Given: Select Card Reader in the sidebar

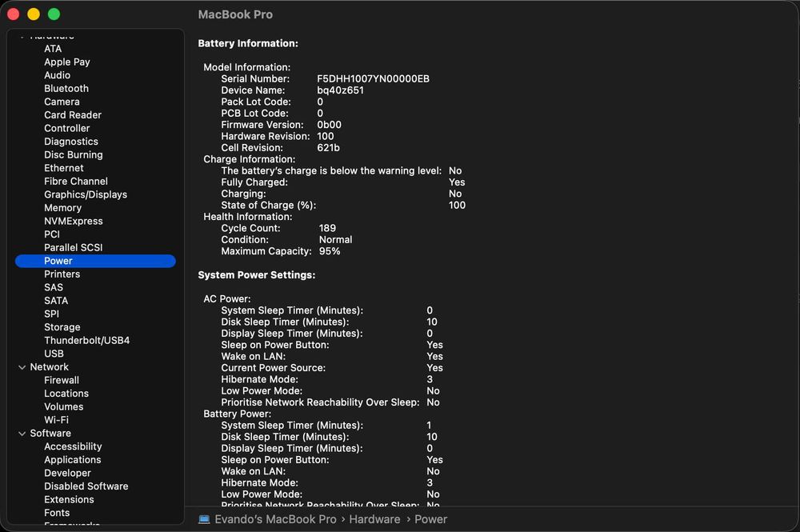Looking at the screenshot, I should pyautogui.click(x=73, y=114).
